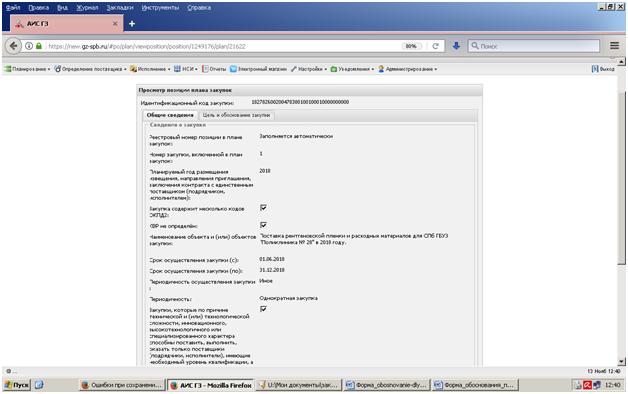Open a new tab with the plus icon

click(x=132, y=24)
